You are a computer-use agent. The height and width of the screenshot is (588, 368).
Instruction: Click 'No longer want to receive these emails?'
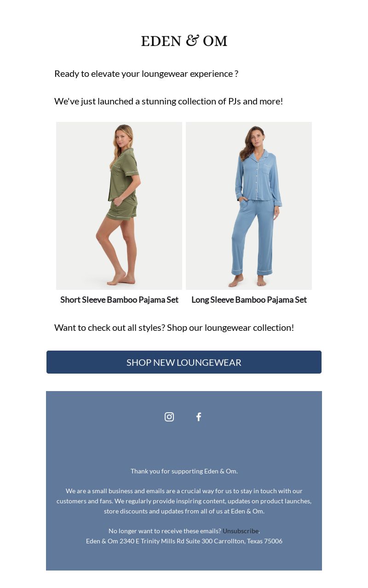point(165,530)
